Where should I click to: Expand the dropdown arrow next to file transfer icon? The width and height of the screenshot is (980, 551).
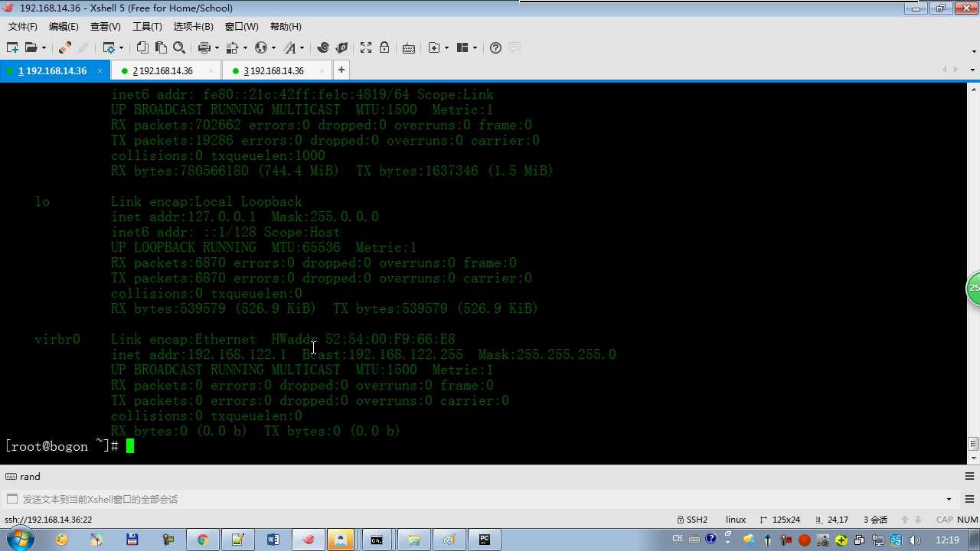[245, 47]
